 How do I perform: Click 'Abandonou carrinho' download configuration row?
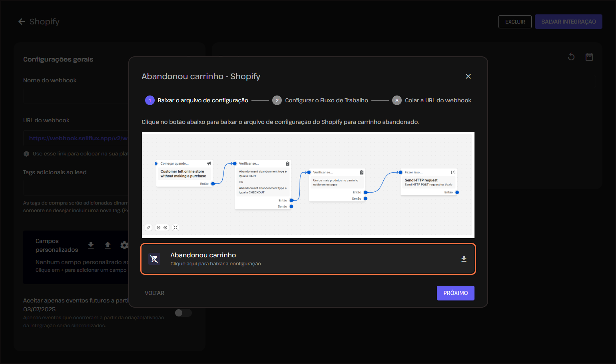pos(308,259)
